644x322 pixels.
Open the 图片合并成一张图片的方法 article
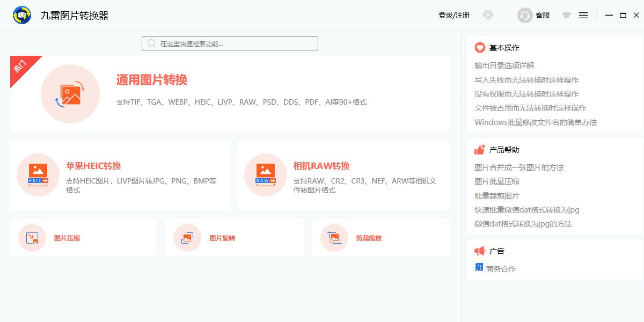519,167
